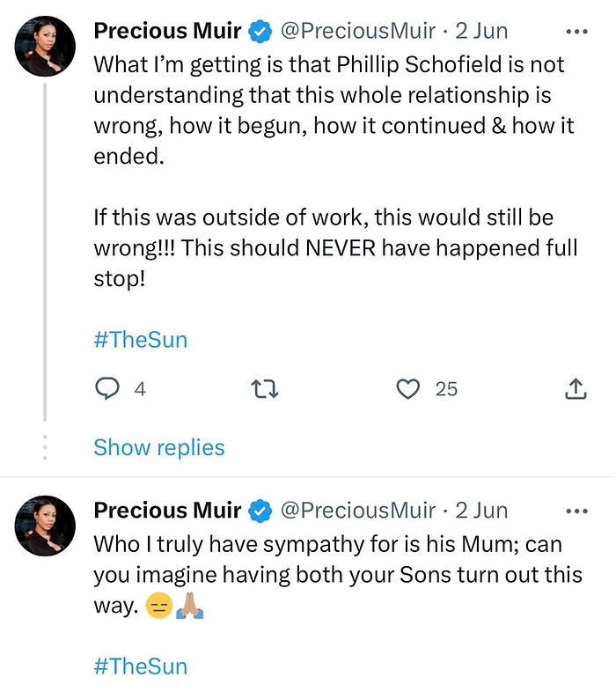Open #TheSun hashtag in the second tweet
Screen dimensions: 616x699
tap(140, 666)
